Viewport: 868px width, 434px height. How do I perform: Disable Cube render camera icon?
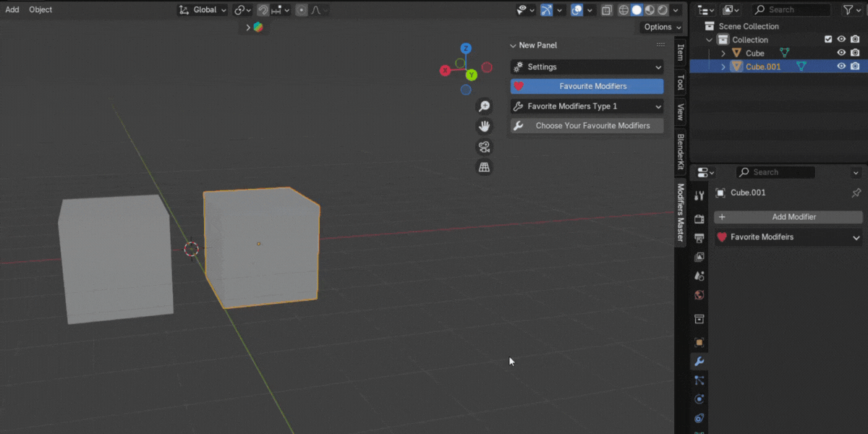(855, 53)
